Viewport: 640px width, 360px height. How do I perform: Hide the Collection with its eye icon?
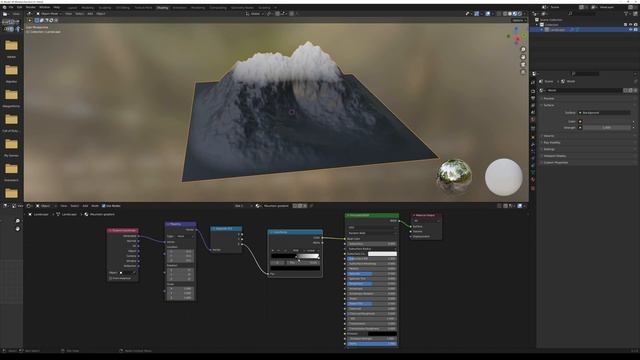pos(631,24)
